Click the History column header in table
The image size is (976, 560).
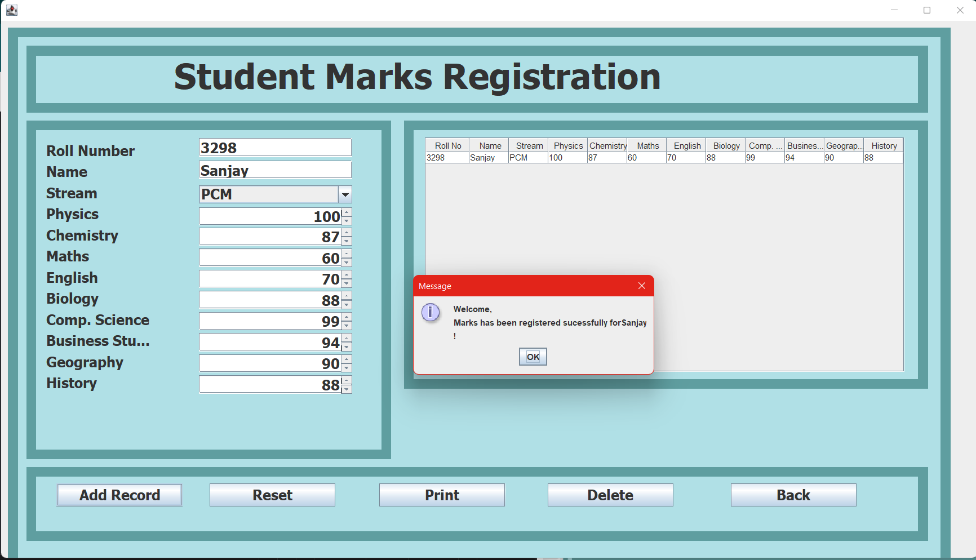coord(884,145)
